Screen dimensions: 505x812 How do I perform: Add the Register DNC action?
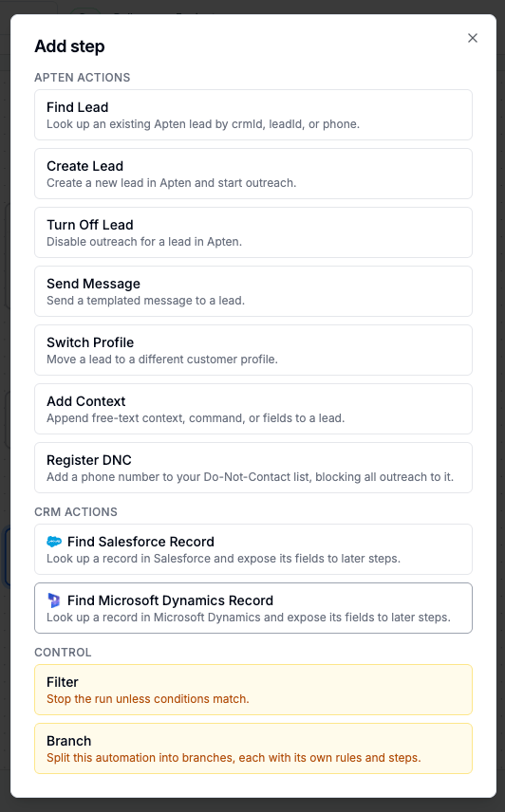coord(253,468)
